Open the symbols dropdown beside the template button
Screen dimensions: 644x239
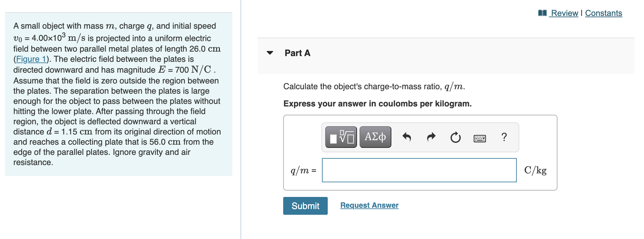click(x=375, y=137)
